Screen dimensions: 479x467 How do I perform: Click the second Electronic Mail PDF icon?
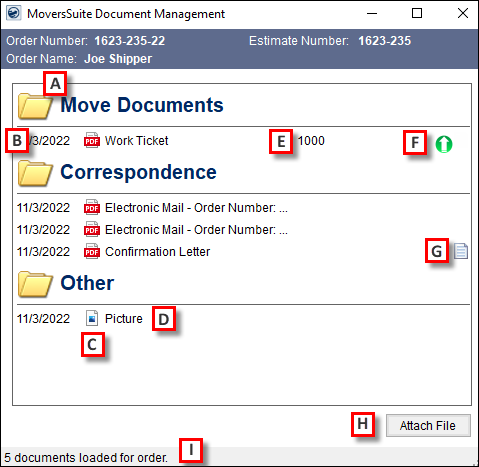tap(92, 229)
